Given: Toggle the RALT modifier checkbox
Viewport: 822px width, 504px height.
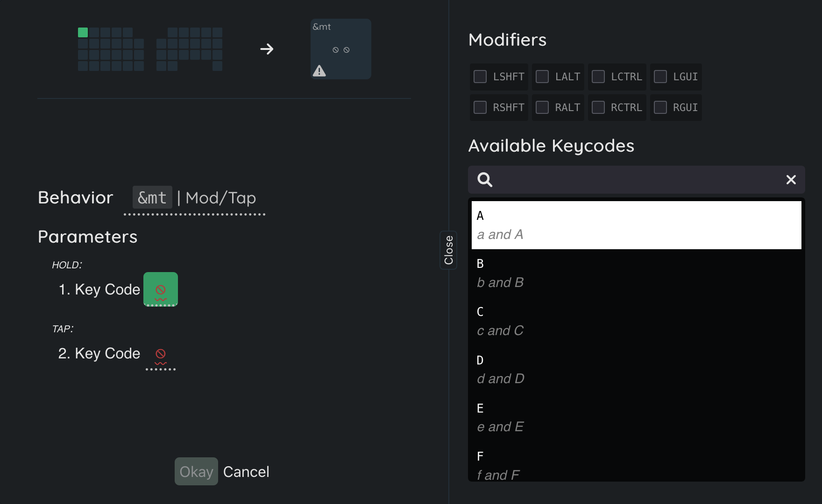Looking at the screenshot, I should coord(542,107).
